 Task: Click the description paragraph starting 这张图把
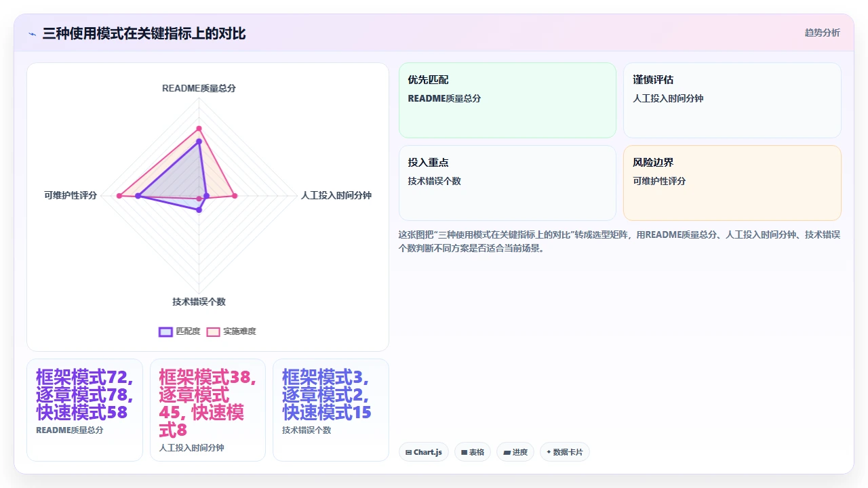(x=620, y=241)
